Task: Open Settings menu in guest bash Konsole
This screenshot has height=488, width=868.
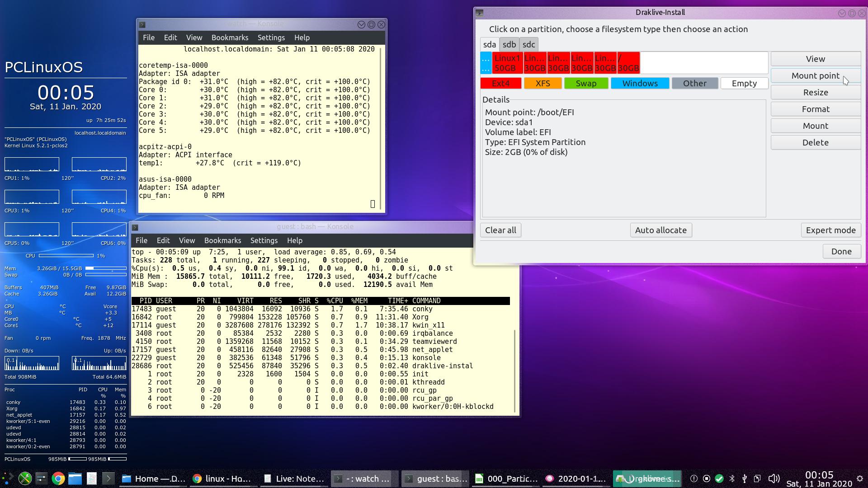Action: click(x=264, y=240)
